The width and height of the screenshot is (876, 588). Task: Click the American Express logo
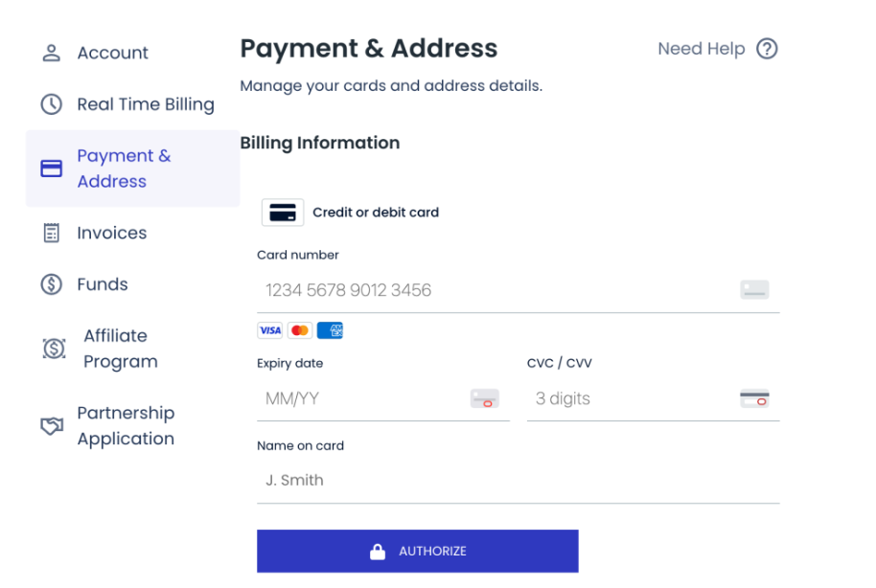point(330,330)
